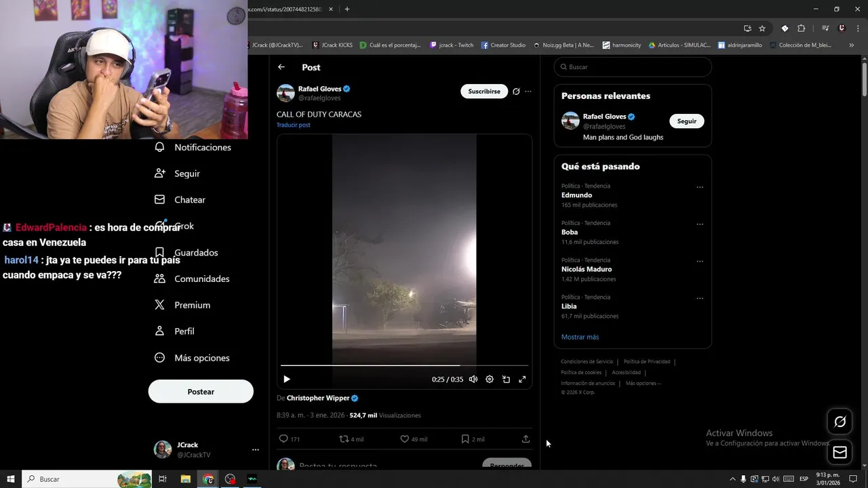Open Condiciones de Servicio link
Screen dimensions: 868x488
587,362
